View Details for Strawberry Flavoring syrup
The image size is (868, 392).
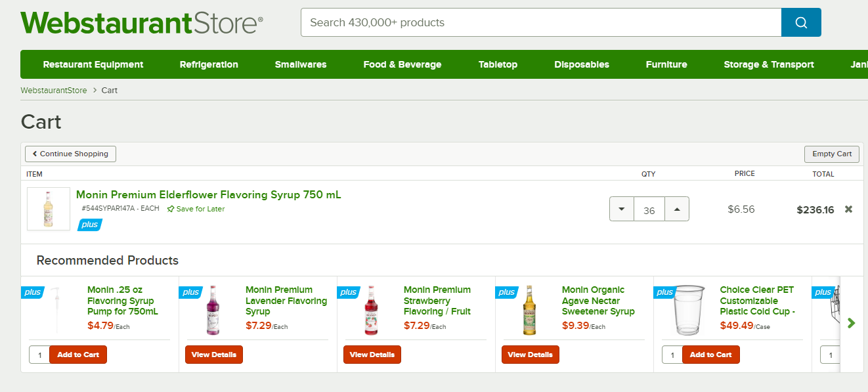pyautogui.click(x=372, y=355)
